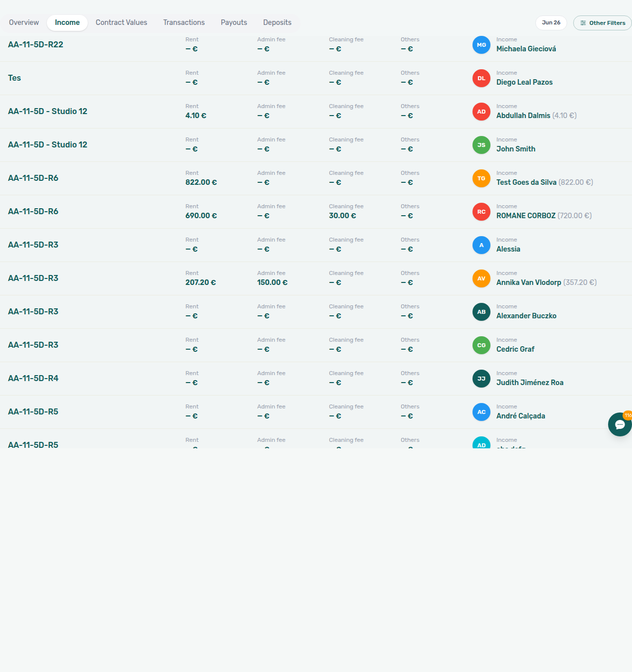Click the TG avatar for Test Goes da Silva
Viewport: 632px width, 672px height.
click(x=481, y=178)
